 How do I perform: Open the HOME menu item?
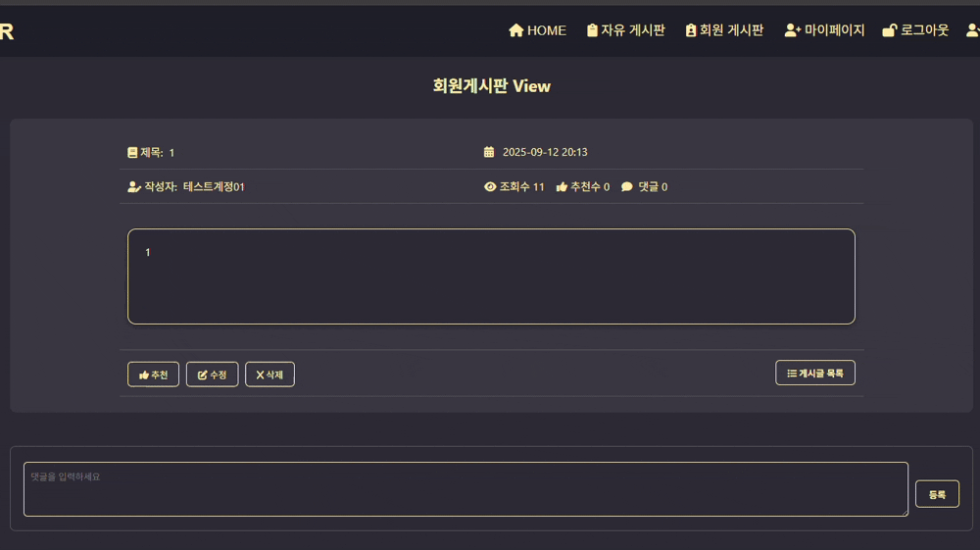(537, 30)
